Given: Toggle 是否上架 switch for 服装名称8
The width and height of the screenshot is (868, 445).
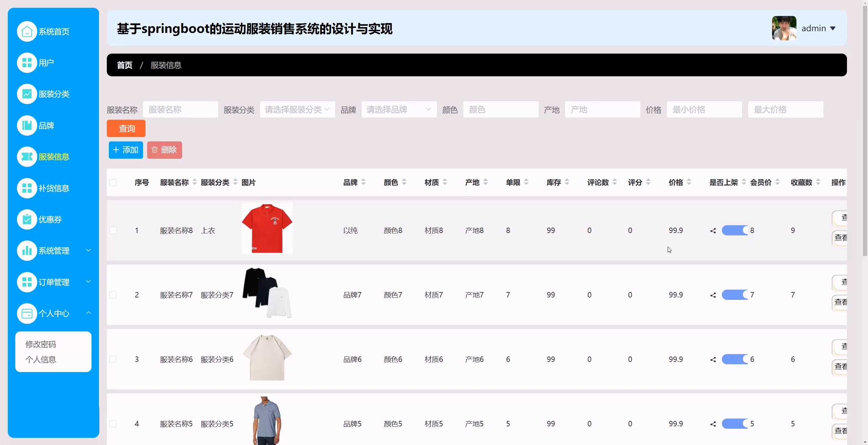Looking at the screenshot, I should click(x=734, y=231).
